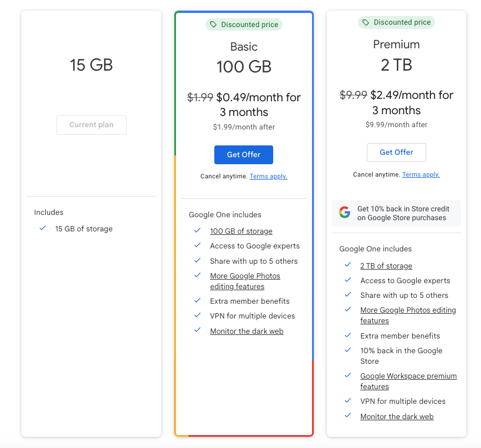Click checkmark beside 2 TB of storage
481x448 pixels.
pyautogui.click(x=348, y=266)
